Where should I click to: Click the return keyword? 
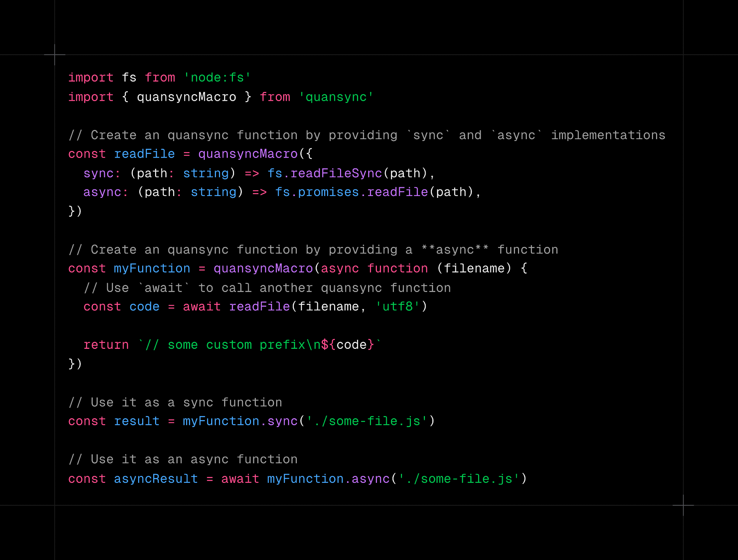click(x=106, y=344)
